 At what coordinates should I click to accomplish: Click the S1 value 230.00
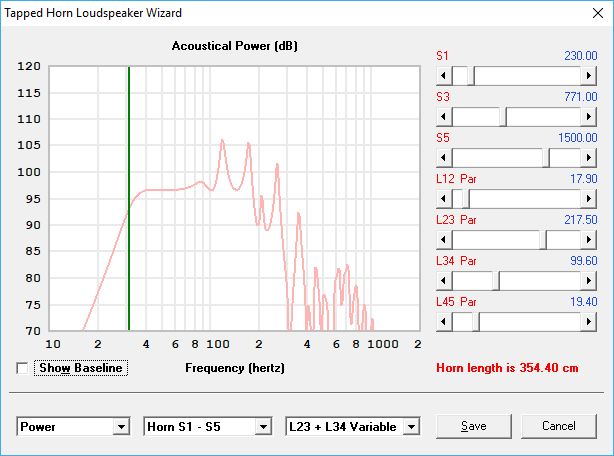click(x=581, y=56)
